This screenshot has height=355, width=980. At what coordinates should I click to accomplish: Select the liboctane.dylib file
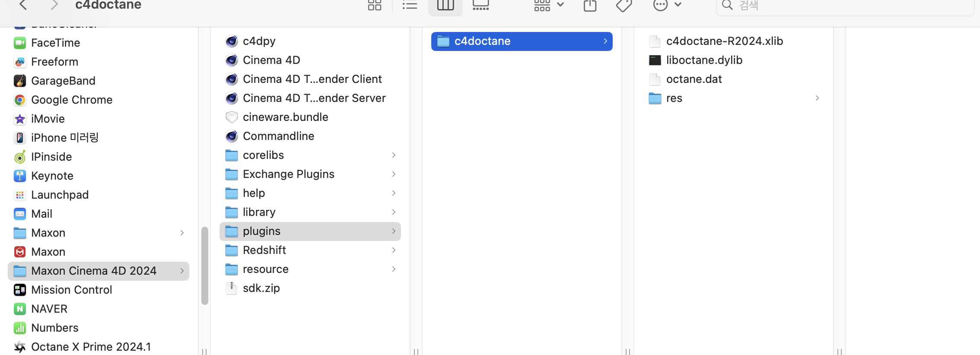point(704,60)
